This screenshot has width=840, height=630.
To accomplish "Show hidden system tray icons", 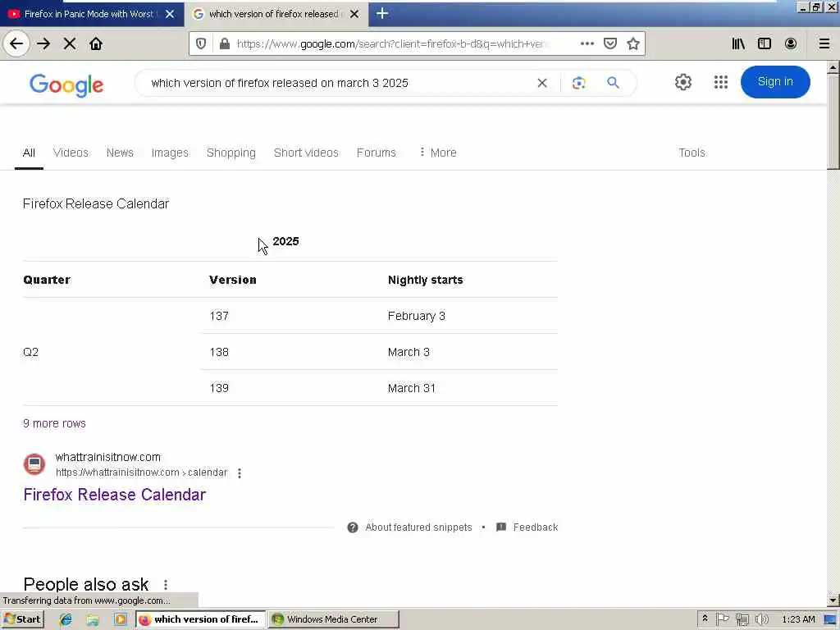I will (705, 619).
